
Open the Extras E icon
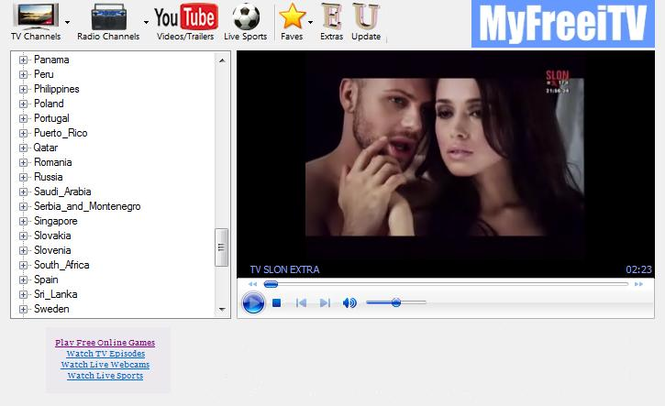332,17
